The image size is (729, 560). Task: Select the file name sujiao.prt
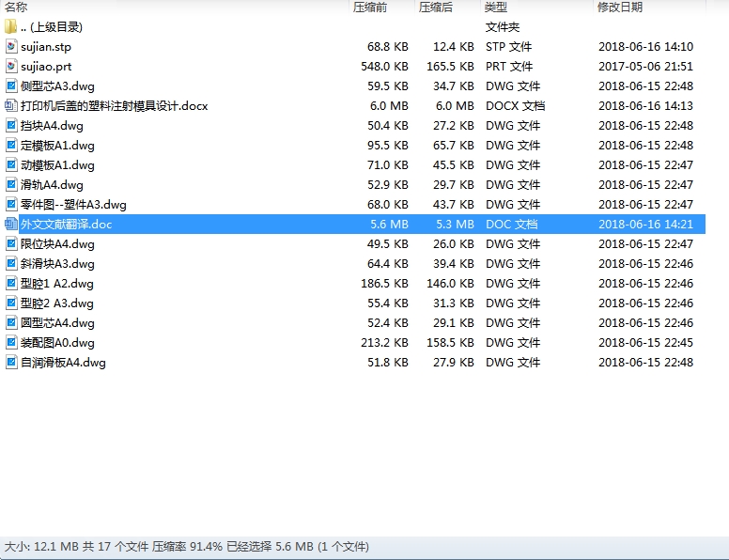46,67
